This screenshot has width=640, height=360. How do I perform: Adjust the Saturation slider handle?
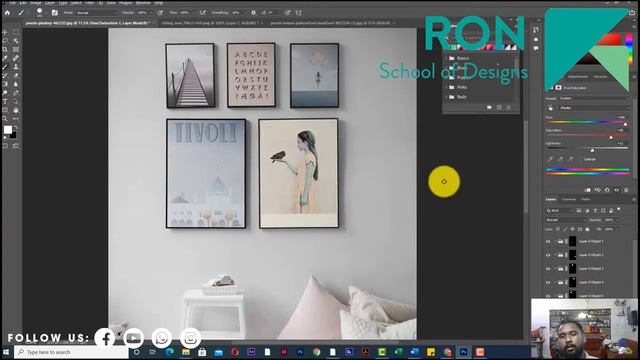(611, 137)
